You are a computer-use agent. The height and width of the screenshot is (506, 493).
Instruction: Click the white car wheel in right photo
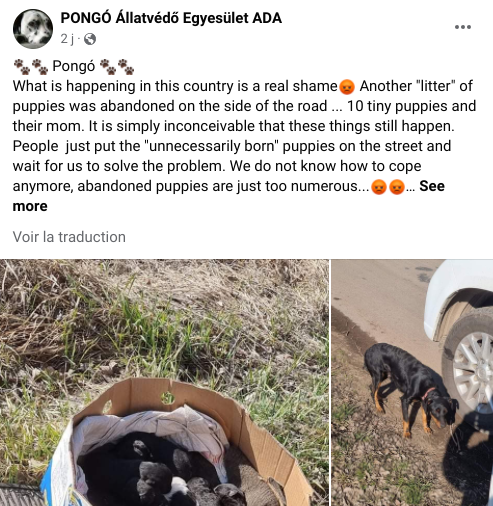(x=470, y=366)
